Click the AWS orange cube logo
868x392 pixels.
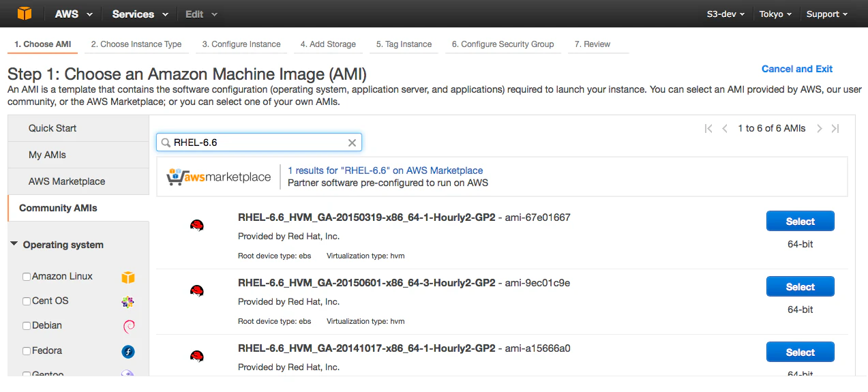pyautogui.click(x=25, y=14)
